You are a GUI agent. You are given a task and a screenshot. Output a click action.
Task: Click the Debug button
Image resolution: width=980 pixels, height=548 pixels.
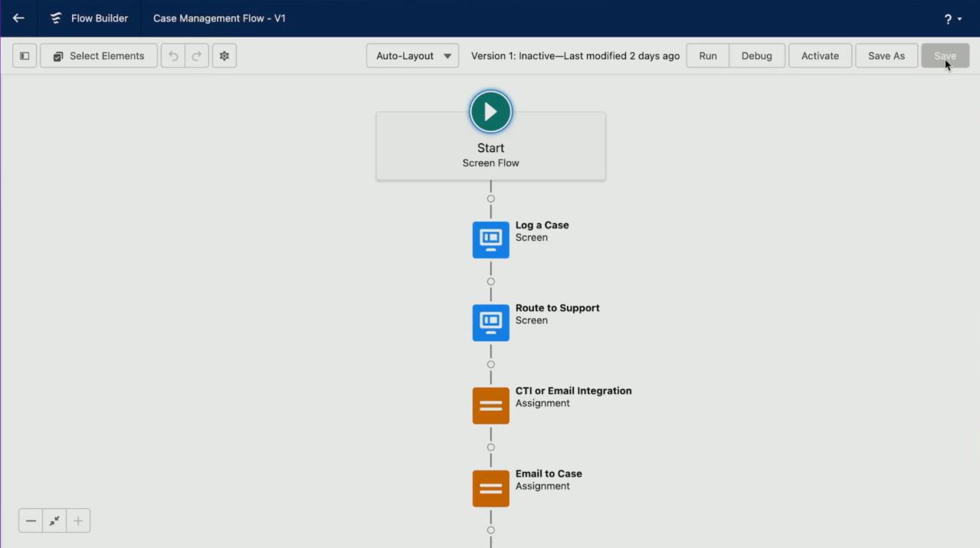coord(757,56)
